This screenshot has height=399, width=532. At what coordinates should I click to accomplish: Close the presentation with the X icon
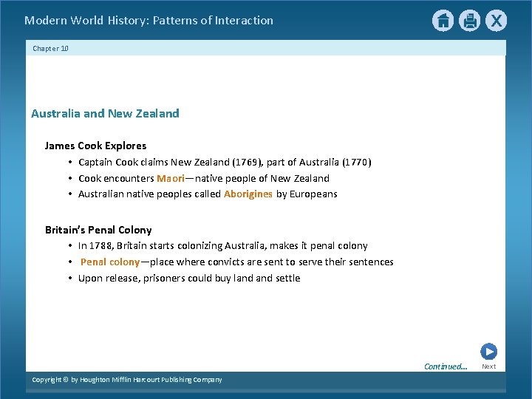496,21
